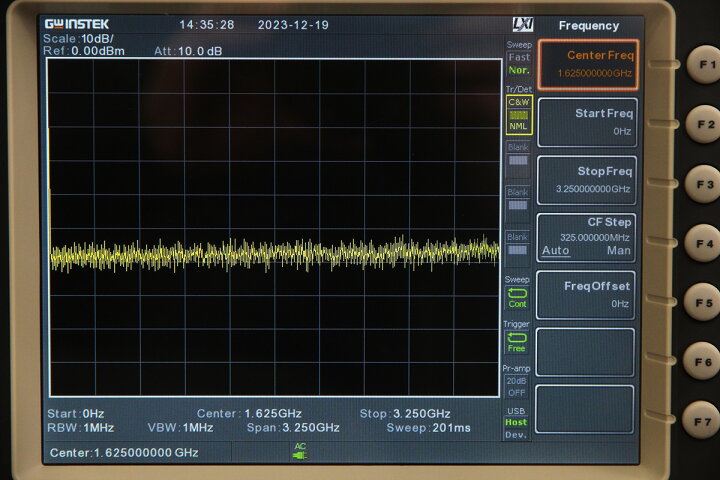
Task: Click the Auto option in CF Step
Action: [556, 251]
